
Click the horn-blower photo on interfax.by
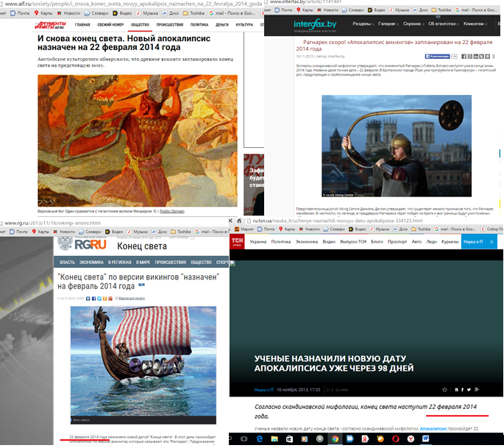tap(397, 146)
